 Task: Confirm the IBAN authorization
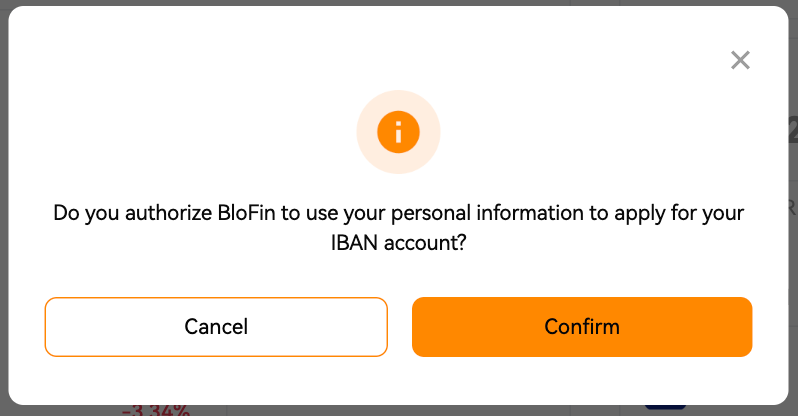tap(582, 327)
